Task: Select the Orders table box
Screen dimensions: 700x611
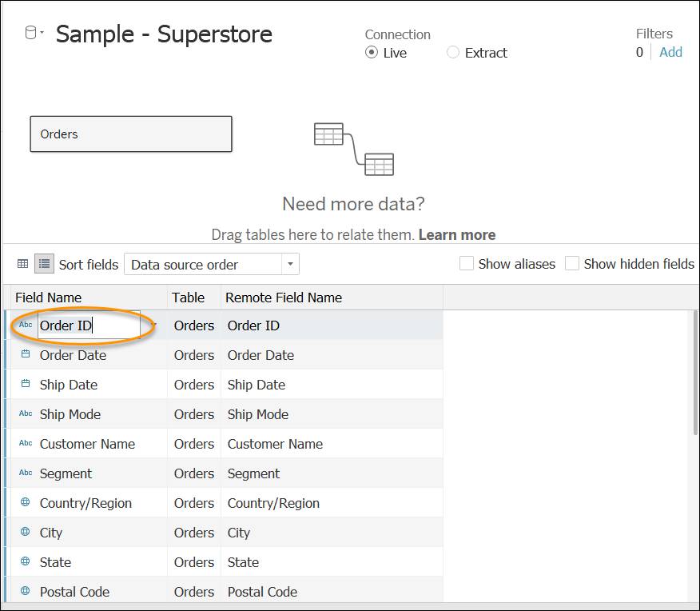Action: pyautogui.click(x=131, y=134)
